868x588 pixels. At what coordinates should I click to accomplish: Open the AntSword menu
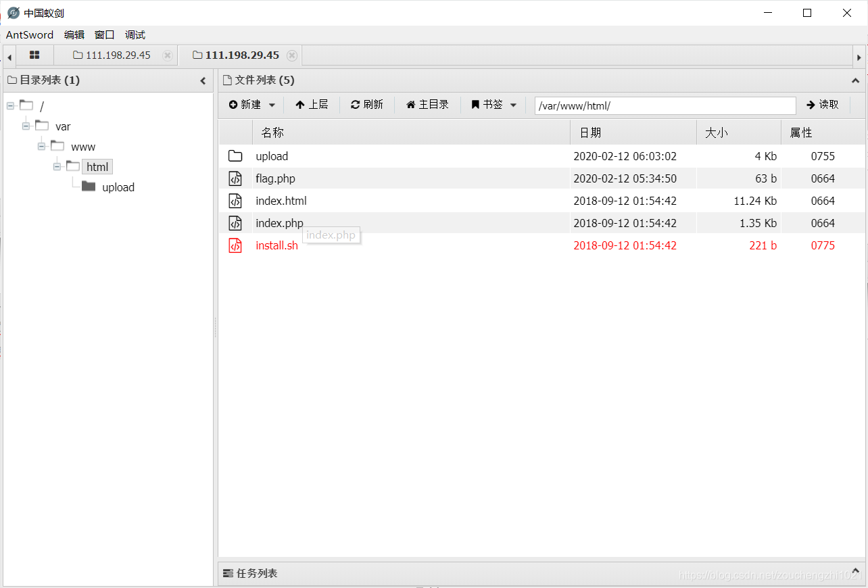coord(30,35)
